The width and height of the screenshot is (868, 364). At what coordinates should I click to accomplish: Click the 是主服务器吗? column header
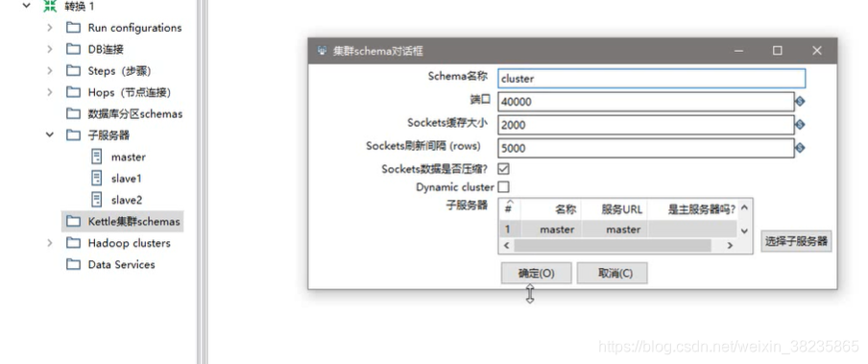point(692,209)
